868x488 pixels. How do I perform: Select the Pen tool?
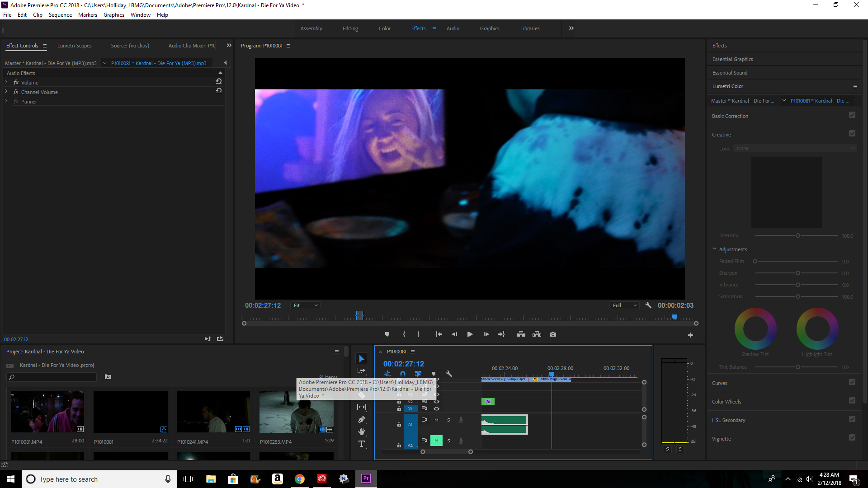(x=362, y=420)
